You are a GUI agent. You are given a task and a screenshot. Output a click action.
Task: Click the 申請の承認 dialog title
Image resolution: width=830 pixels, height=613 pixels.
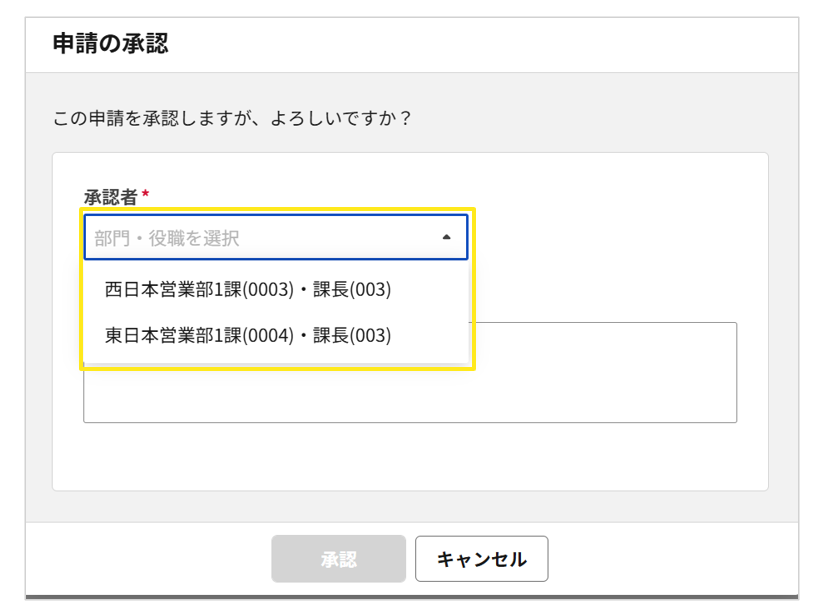[x=110, y=43]
